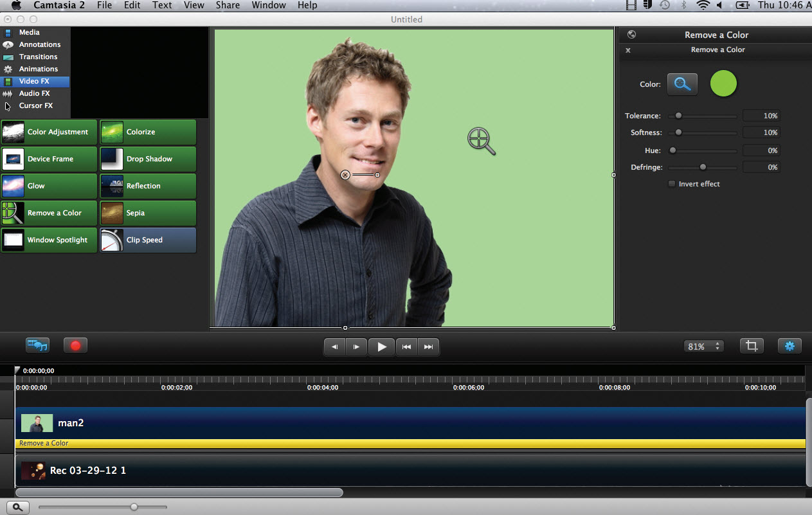Viewport: 812px width, 515px height.
Task: Activate the crop tool
Action: (x=752, y=346)
